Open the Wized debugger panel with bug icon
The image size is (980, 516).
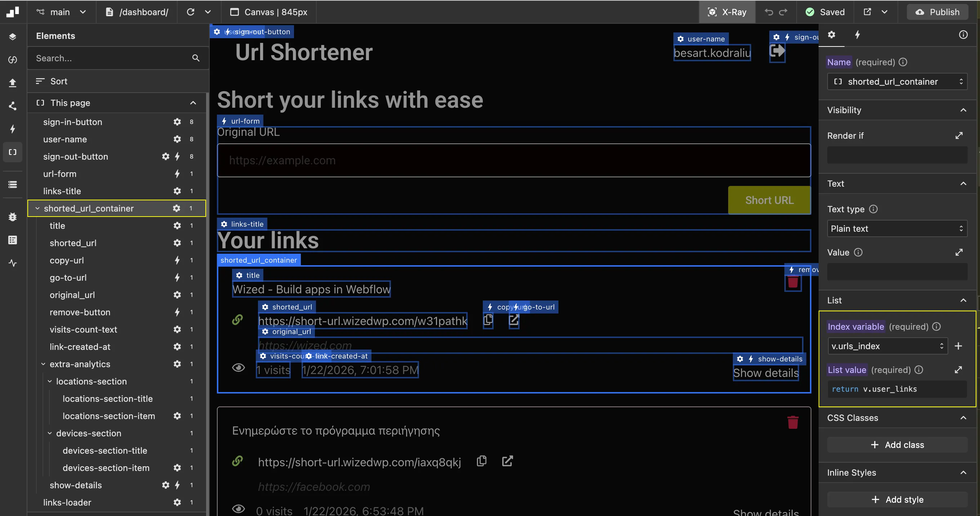click(x=13, y=217)
